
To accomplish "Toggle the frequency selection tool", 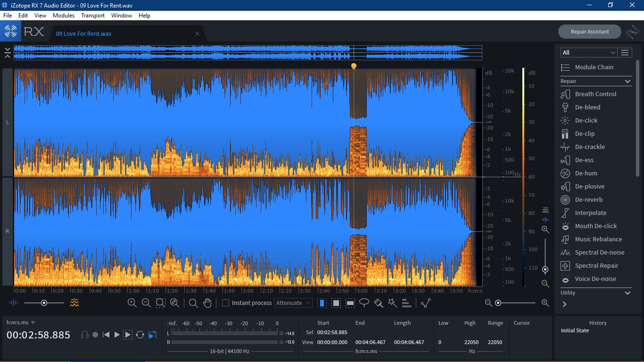I will click(350, 303).
